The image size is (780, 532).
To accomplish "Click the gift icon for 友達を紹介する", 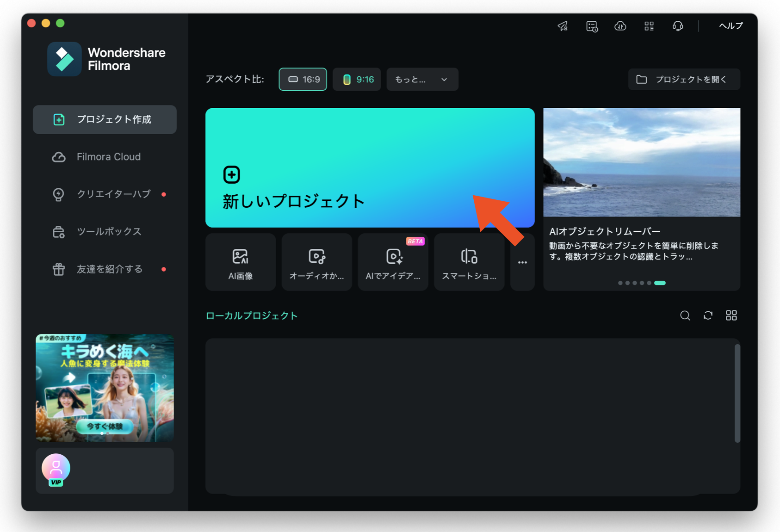I will coord(58,269).
